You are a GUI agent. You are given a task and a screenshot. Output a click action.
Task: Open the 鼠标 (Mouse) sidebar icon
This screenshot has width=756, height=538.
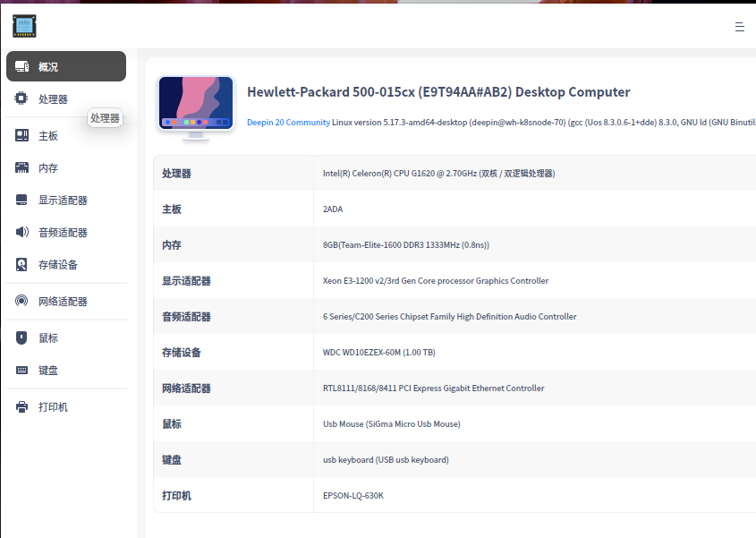21,337
